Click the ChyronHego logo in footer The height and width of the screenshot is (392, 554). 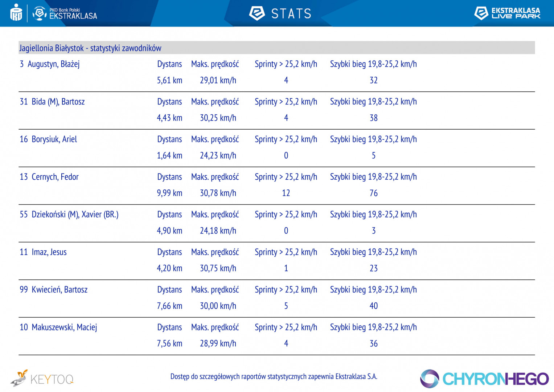coord(484,379)
